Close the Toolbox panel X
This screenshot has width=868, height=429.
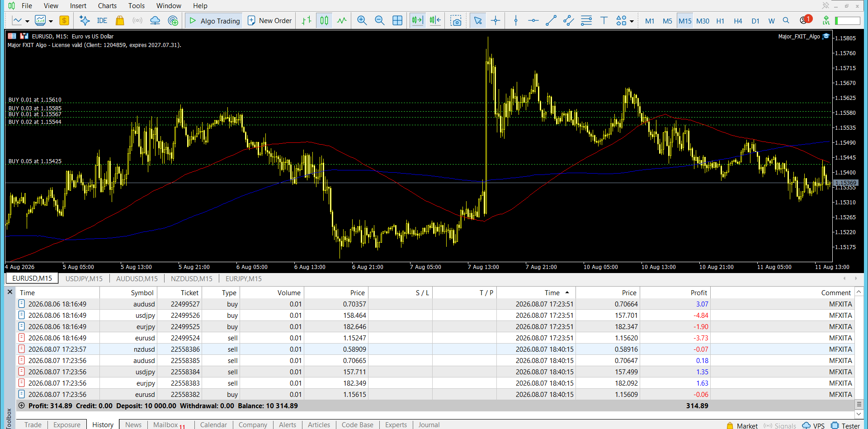point(10,292)
